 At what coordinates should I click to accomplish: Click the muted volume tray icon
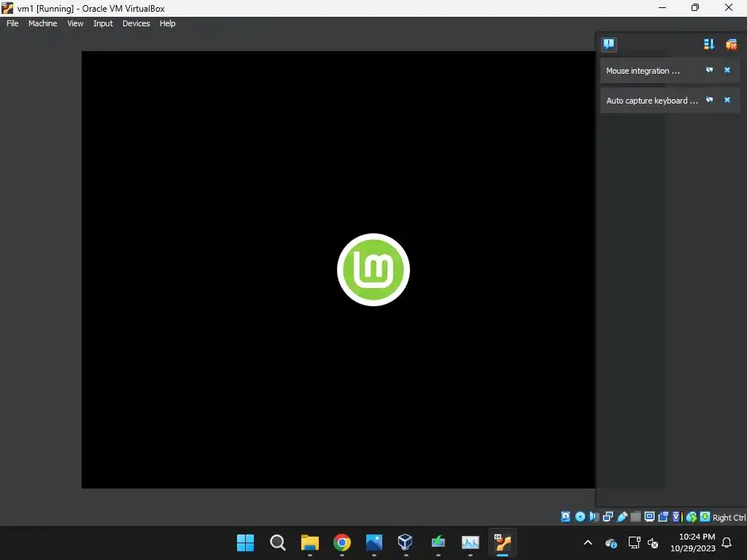pos(653,542)
